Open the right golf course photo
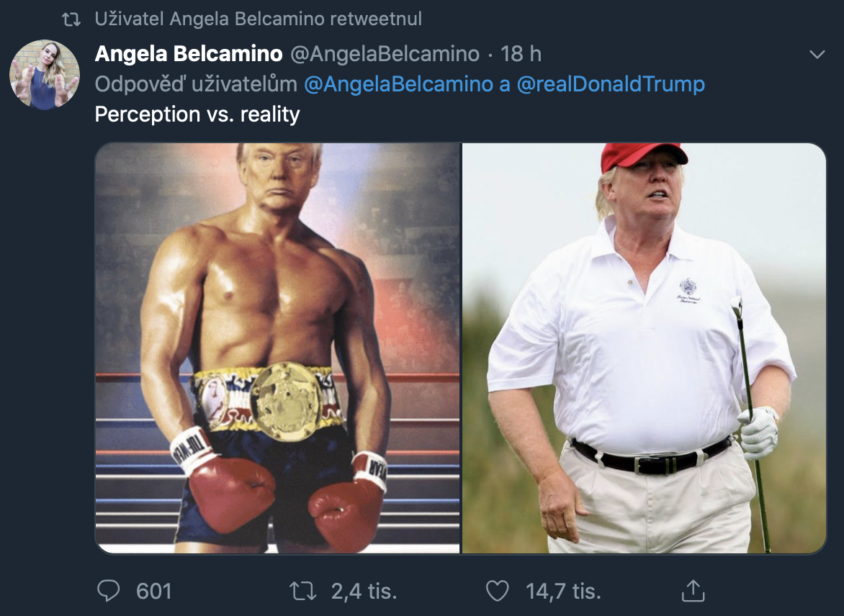The width and height of the screenshot is (844, 616). tap(645, 348)
